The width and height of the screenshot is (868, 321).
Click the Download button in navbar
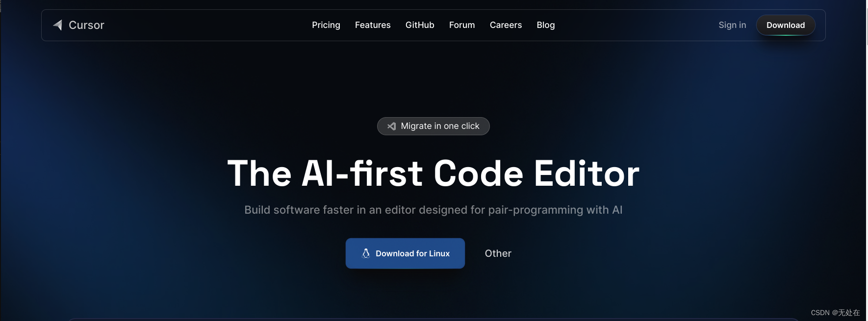pos(786,25)
